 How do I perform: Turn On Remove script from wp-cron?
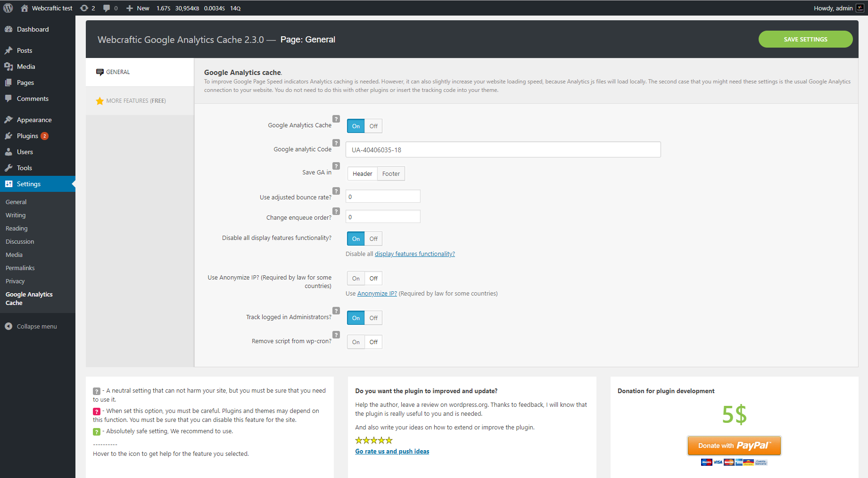(x=356, y=342)
